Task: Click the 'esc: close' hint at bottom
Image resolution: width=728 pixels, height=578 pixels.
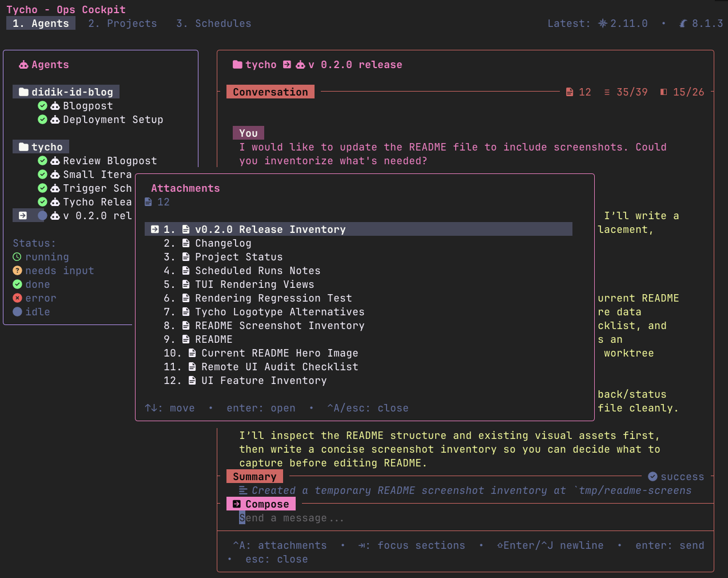Action: pos(276,559)
